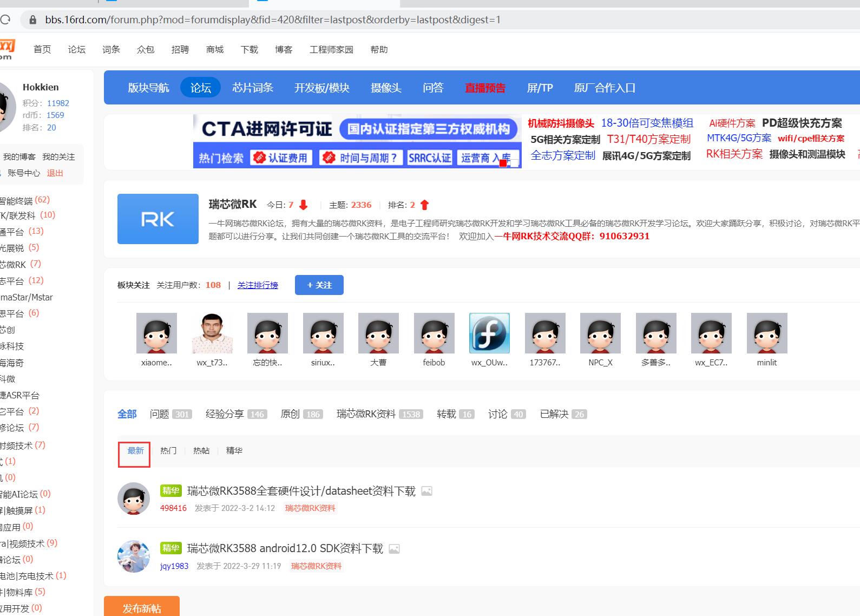Open the 芯片词条 menu item
The image size is (860, 616).
click(x=253, y=88)
